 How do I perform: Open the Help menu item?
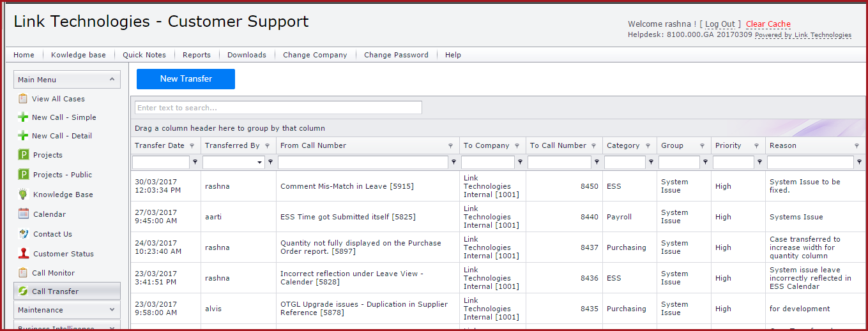pyautogui.click(x=453, y=55)
